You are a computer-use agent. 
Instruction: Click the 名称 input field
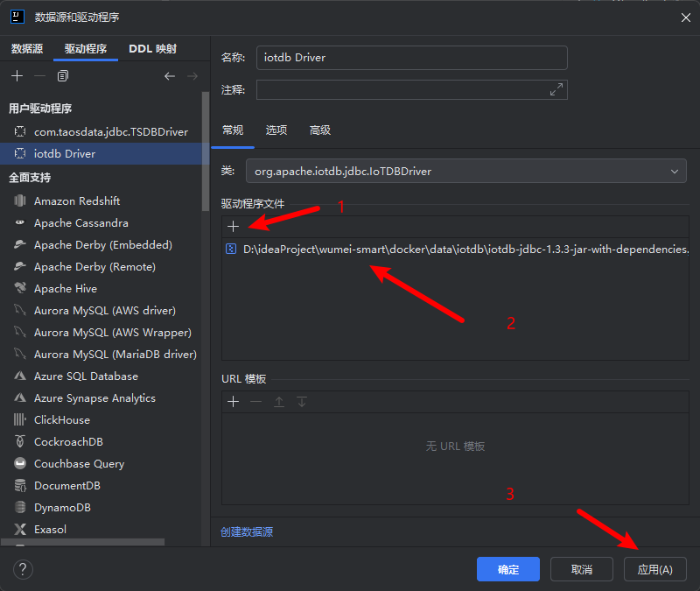(x=411, y=58)
